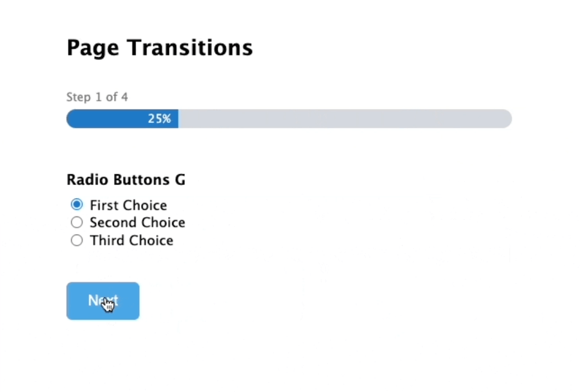Click the word "Transitions" in the title

point(190,48)
